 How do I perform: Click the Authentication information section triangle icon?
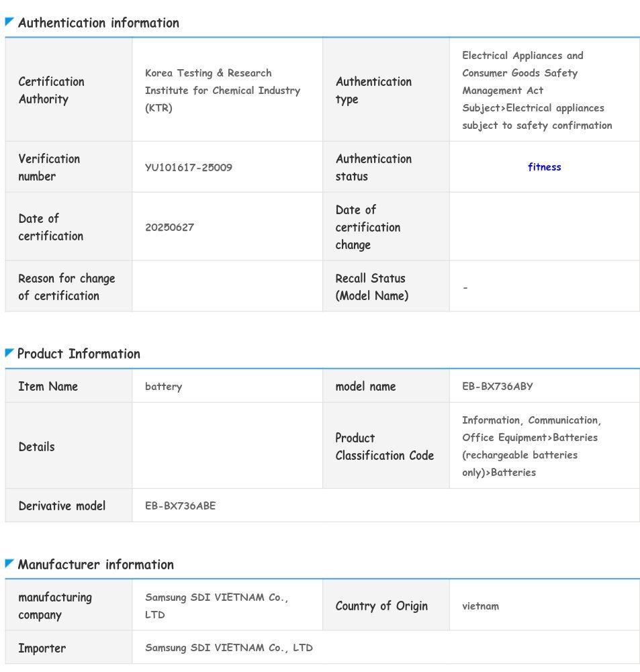point(9,22)
